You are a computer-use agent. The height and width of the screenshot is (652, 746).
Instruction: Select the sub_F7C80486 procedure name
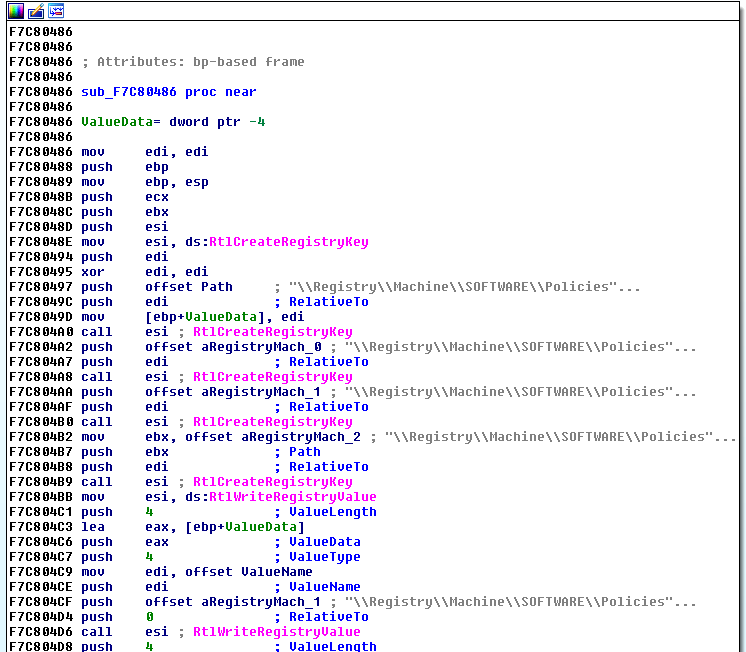[x=129, y=92]
